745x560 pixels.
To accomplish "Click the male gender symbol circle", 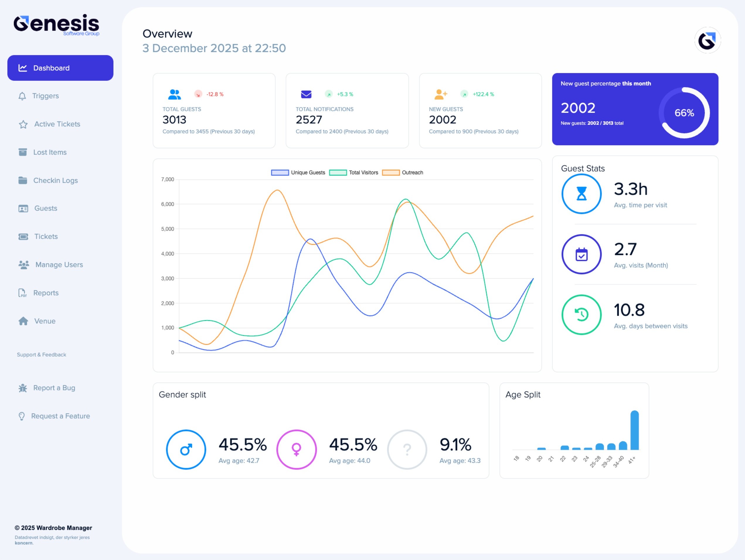I will pyautogui.click(x=186, y=449).
